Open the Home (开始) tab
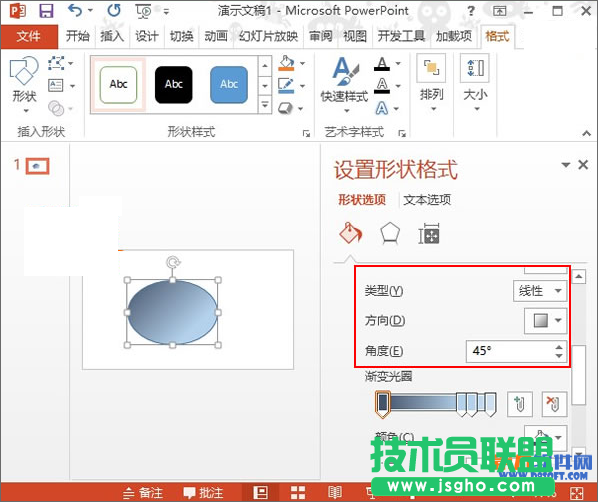The width and height of the screenshot is (598, 502). coord(77,37)
